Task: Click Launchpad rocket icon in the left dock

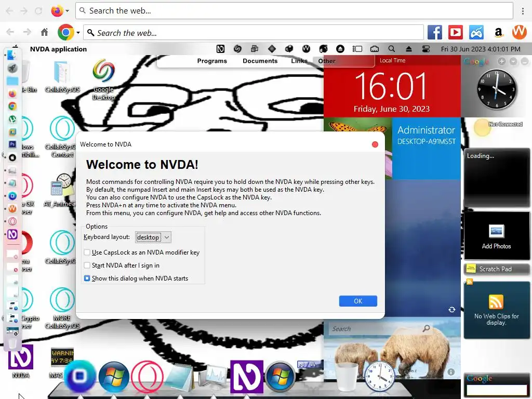Action: coord(12,68)
